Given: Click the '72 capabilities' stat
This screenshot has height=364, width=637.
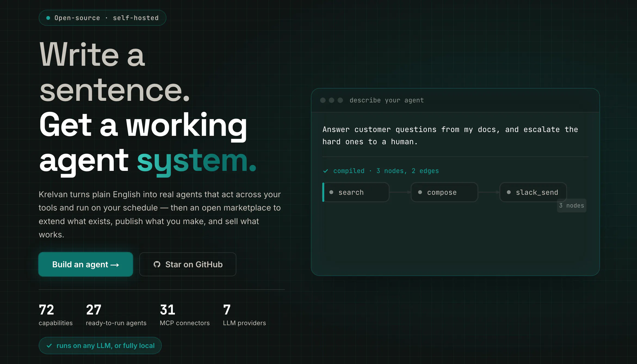Looking at the screenshot, I should point(56,315).
